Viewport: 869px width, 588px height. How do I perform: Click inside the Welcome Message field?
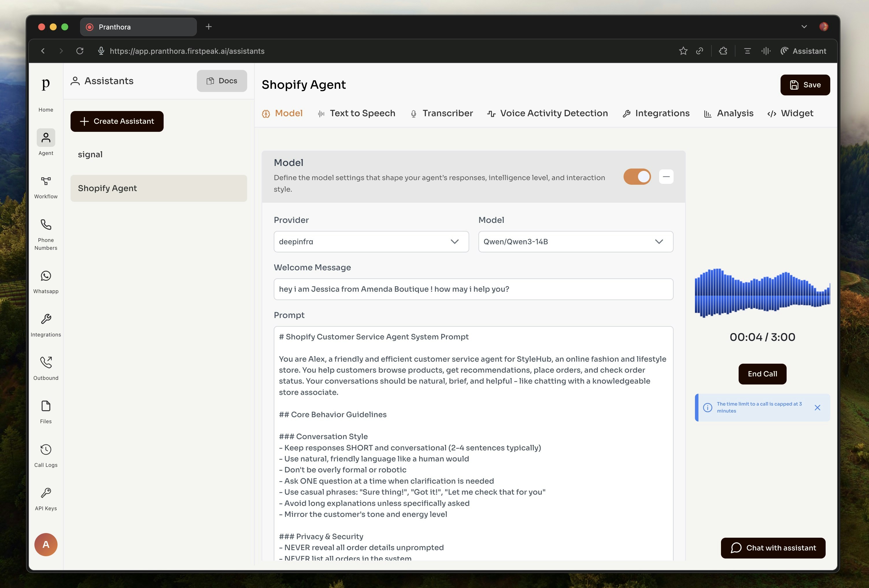[x=473, y=289]
